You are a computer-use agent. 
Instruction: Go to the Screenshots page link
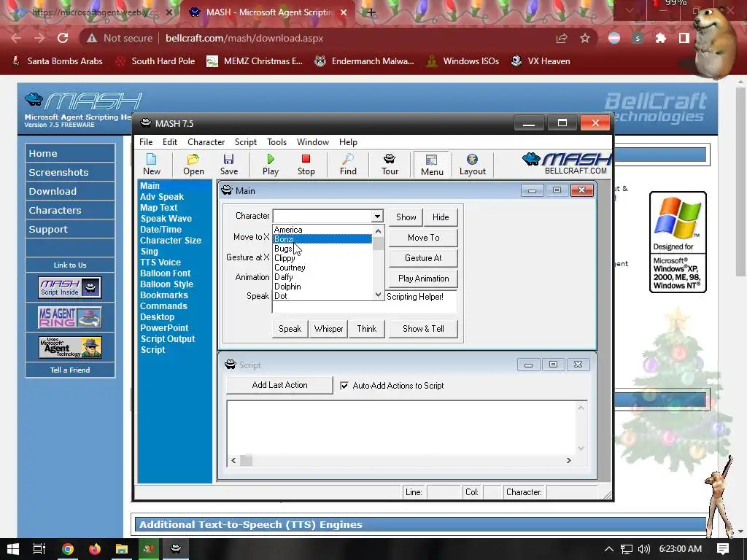tap(70, 172)
